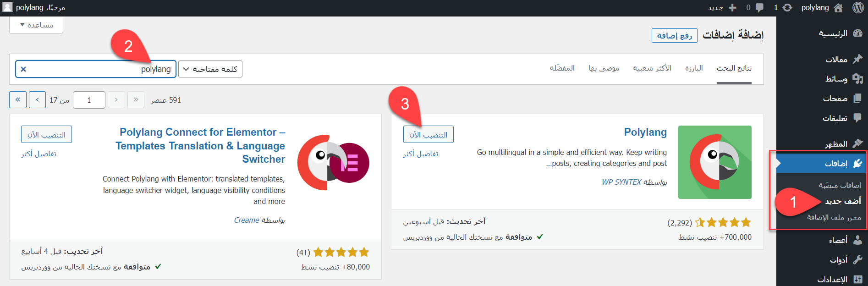Jump to last page with double arrow
868x286 pixels.
pyautogui.click(x=18, y=99)
